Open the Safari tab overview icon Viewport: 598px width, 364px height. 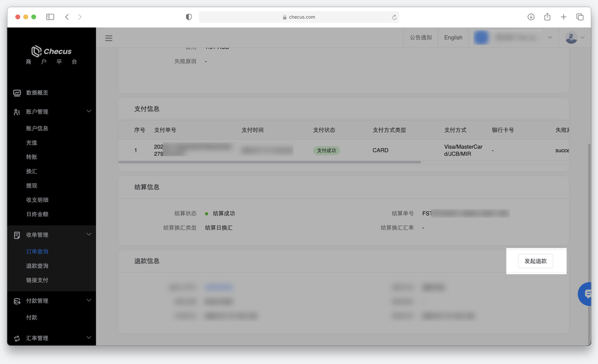[580, 17]
